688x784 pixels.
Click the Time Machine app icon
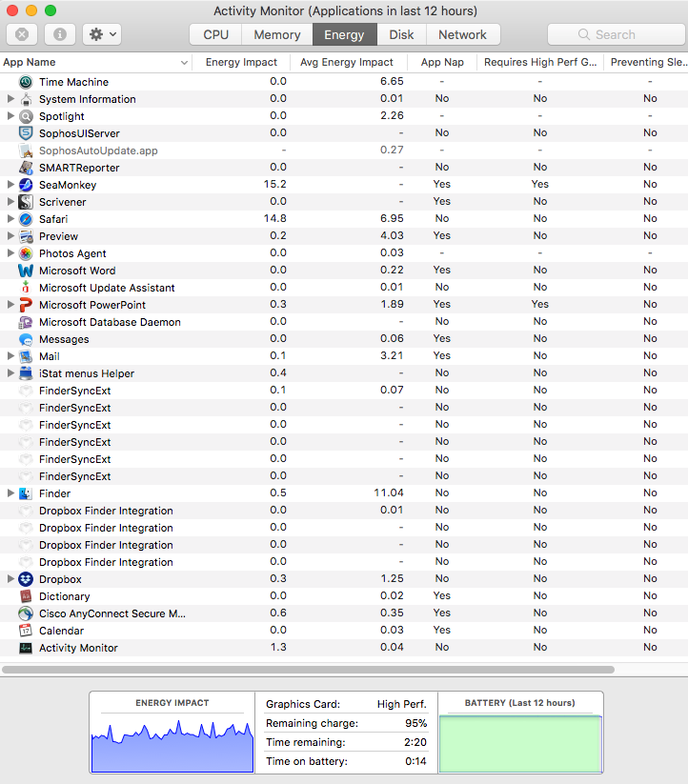point(26,82)
